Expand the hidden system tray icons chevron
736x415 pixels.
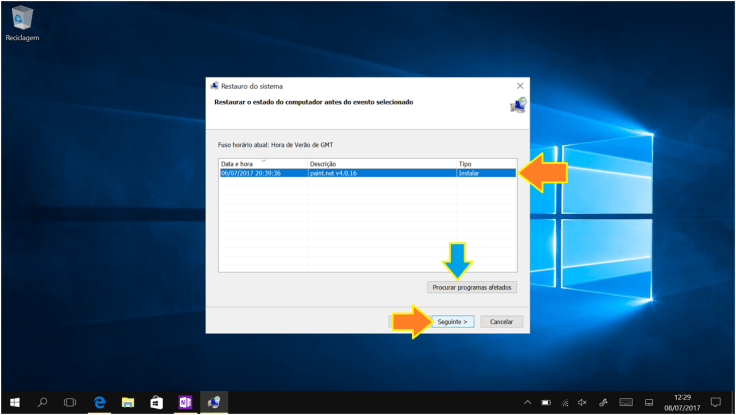click(527, 402)
